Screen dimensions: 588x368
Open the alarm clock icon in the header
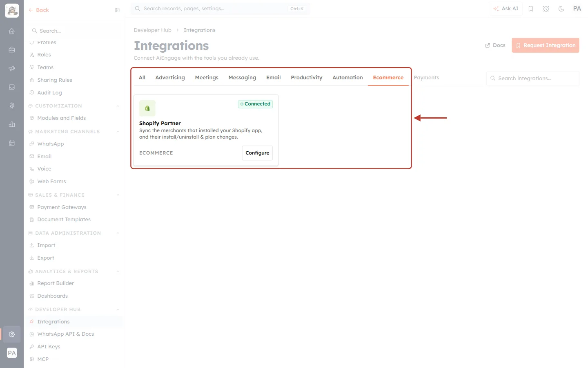[546, 9]
